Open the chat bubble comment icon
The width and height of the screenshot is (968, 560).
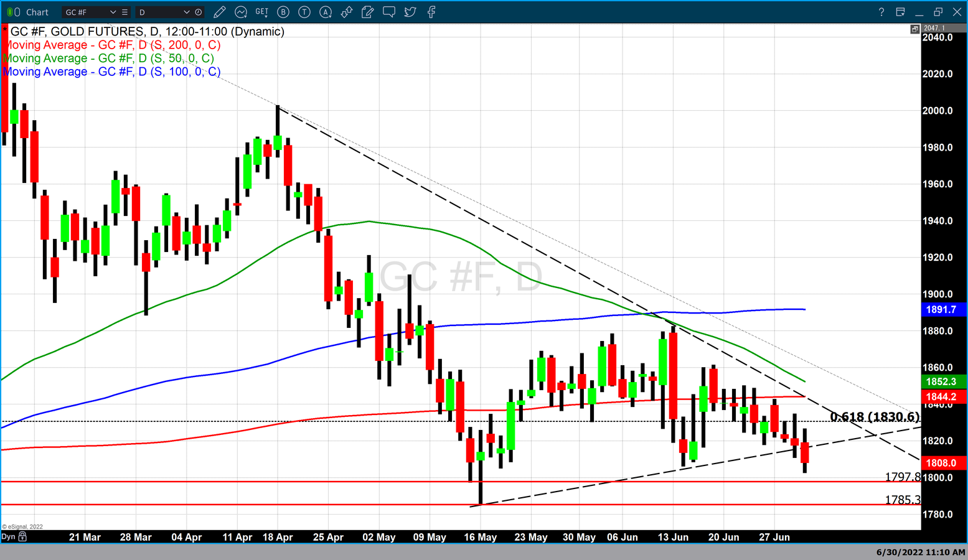389,12
